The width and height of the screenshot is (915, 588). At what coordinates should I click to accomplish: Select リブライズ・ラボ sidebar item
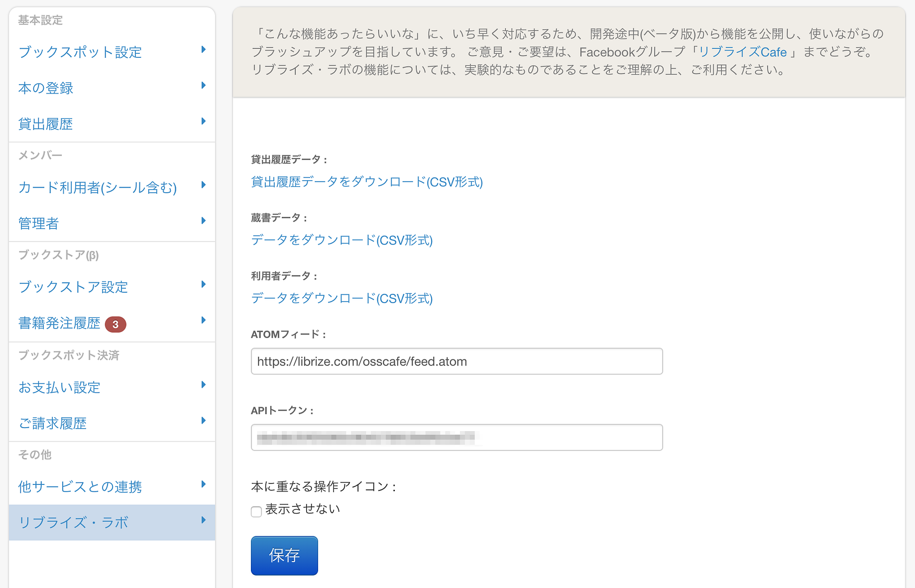tap(112, 522)
